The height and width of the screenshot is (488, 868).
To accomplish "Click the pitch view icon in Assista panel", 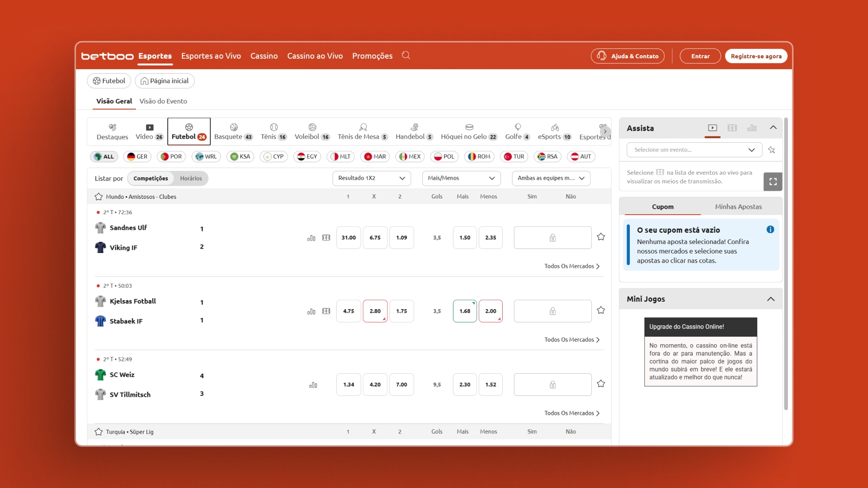I will (732, 128).
